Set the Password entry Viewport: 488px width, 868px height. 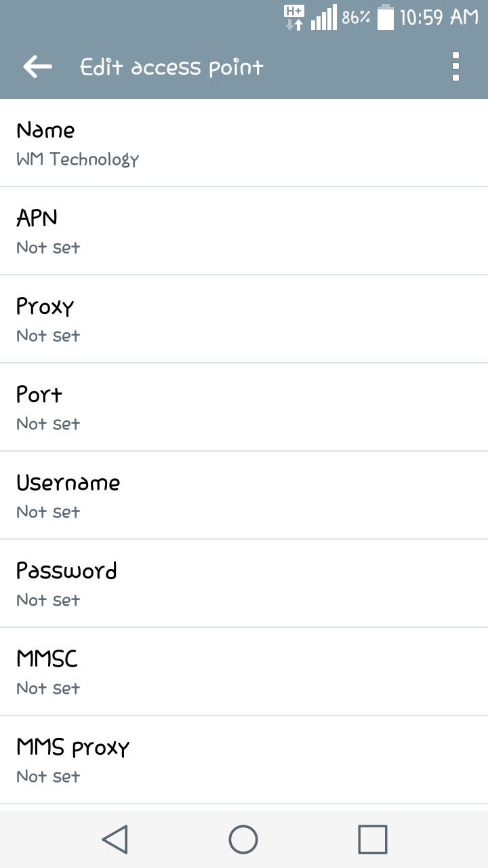[244, 583]
